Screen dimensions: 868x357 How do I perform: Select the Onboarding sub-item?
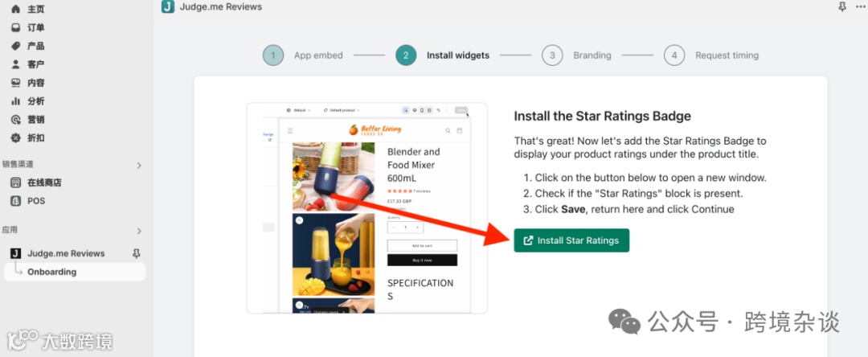pyautogui.click(x=75, y=272)
